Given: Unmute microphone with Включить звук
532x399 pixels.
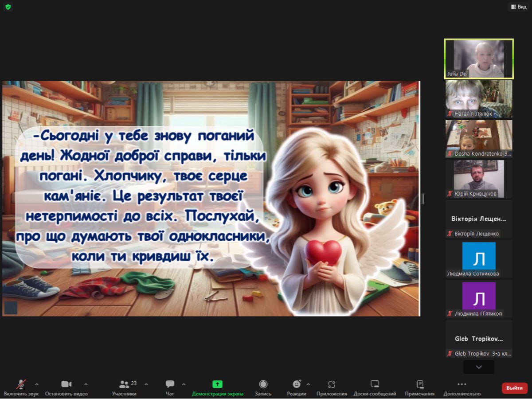Looking at the screenshot, I should (21, 384).
